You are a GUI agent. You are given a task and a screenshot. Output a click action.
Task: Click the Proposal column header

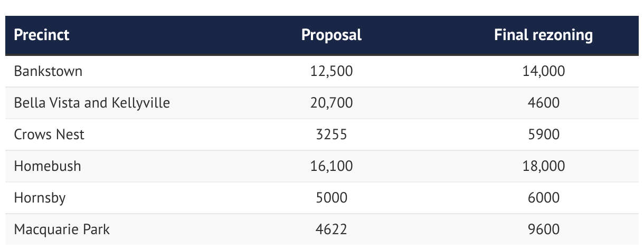[332, 35]
